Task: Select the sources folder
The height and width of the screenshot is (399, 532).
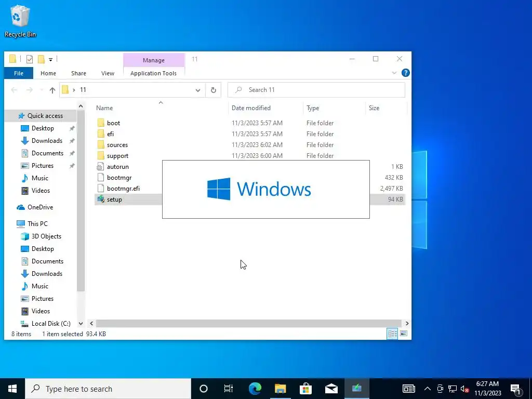Action: [117, 145]
